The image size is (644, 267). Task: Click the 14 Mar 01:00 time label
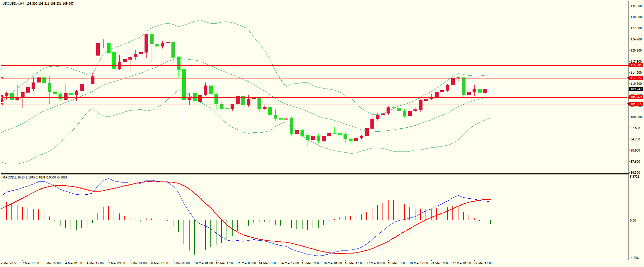268,263
